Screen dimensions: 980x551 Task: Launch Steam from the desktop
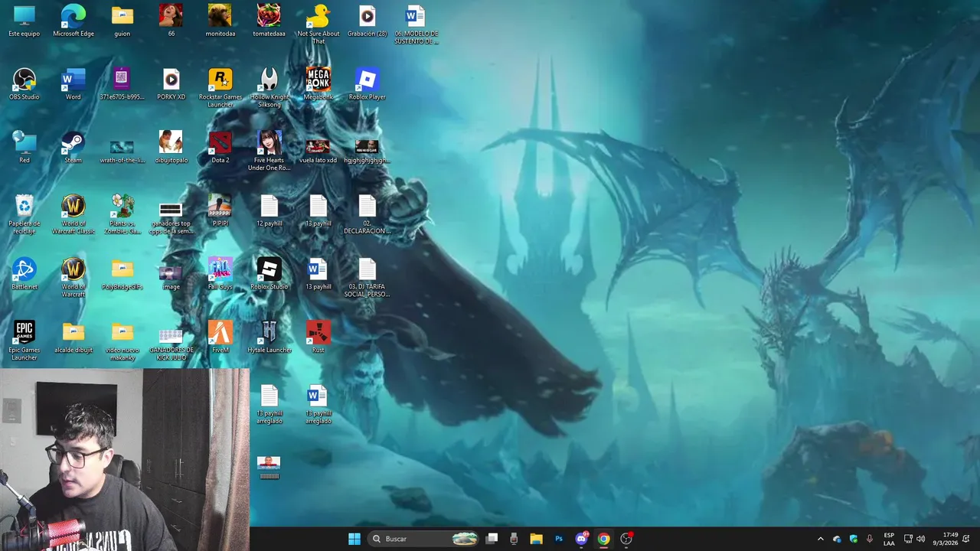[73, 148]
